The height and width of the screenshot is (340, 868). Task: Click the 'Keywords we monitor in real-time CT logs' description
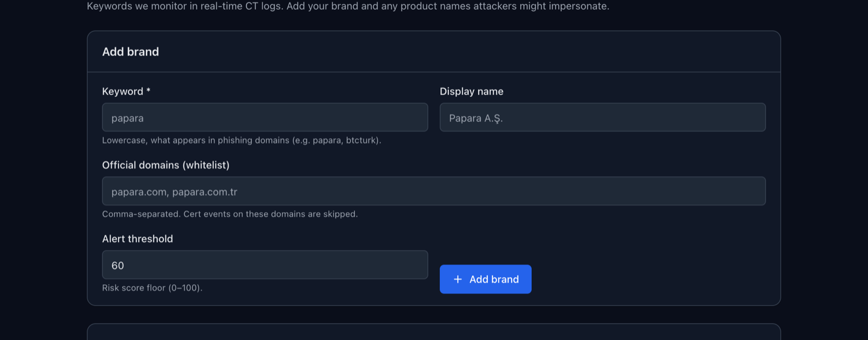click(x=348, y=6)
